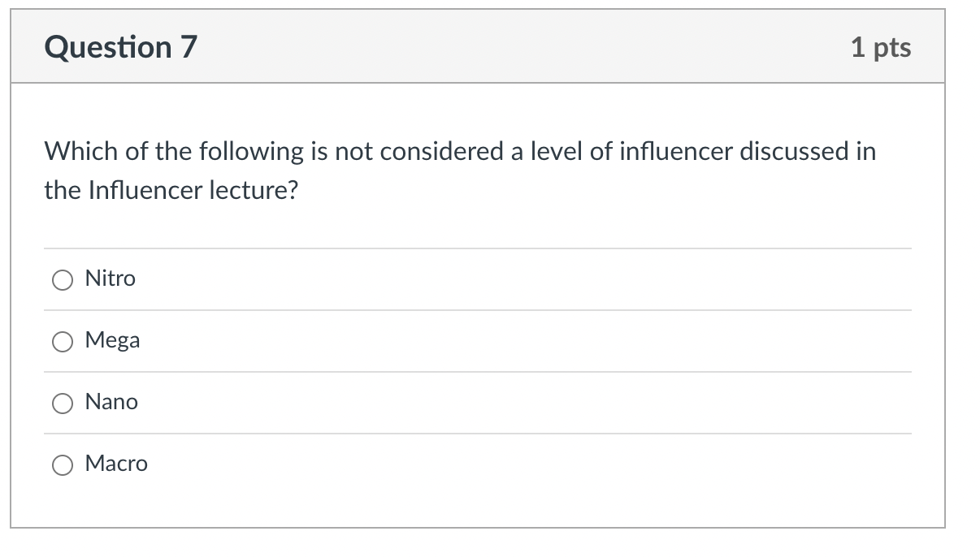Select the Nitro radio button

[62, 278]
